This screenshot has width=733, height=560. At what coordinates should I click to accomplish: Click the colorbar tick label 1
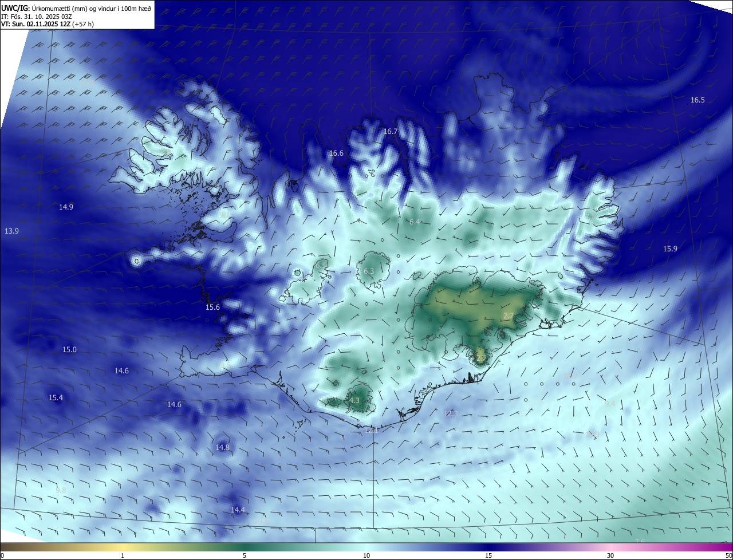click(x=123, y=556)
